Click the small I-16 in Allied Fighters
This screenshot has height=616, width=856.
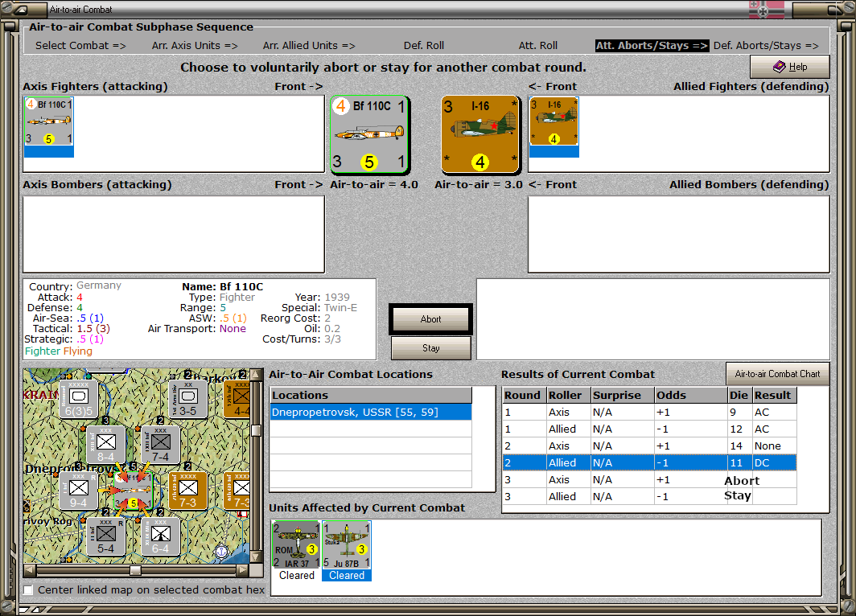tap(554, 121)
